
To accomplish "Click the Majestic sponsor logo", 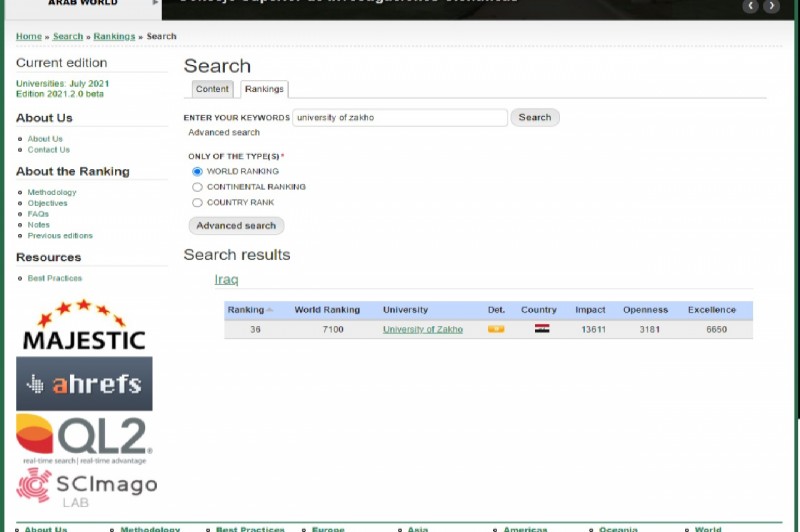I will (84, 326).
